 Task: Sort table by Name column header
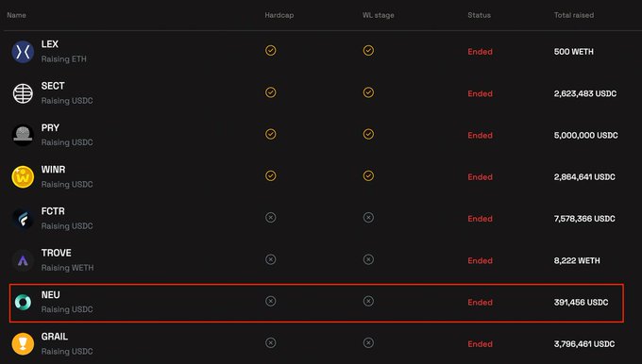(16, 15)
